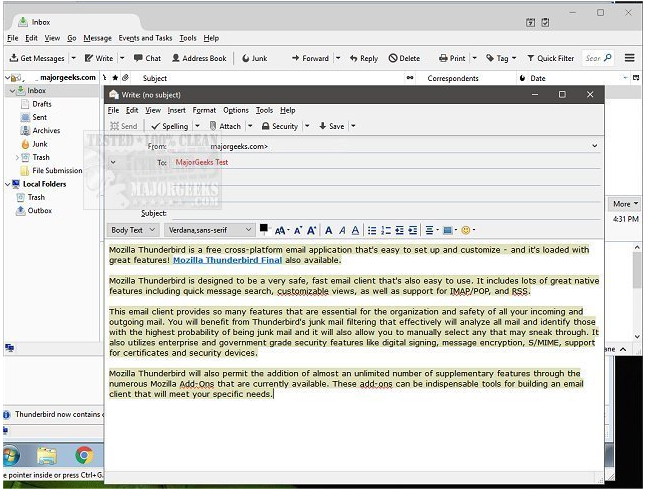Open Tag dropdown in toolbar
The image size is (645, 493).
click(501, 58)
